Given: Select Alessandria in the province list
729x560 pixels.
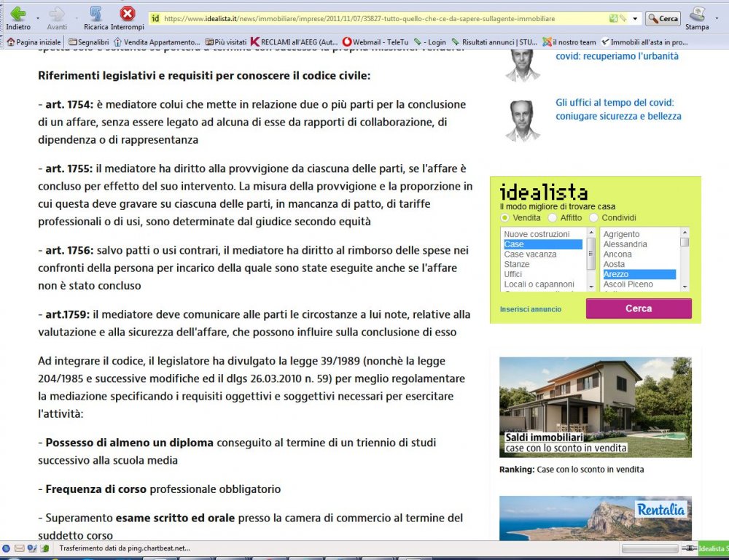Looking at the screenshot, I should (x=639, y=244).
